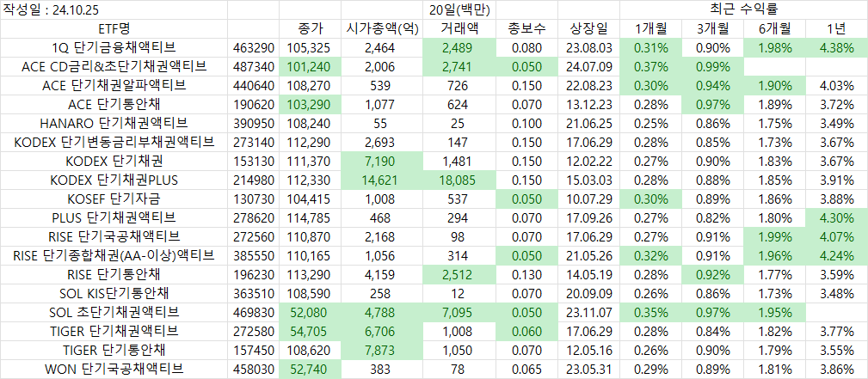This screenshot has height=379, width=868.
Task: Select trading value 18,085
Action: coord(459,180)
